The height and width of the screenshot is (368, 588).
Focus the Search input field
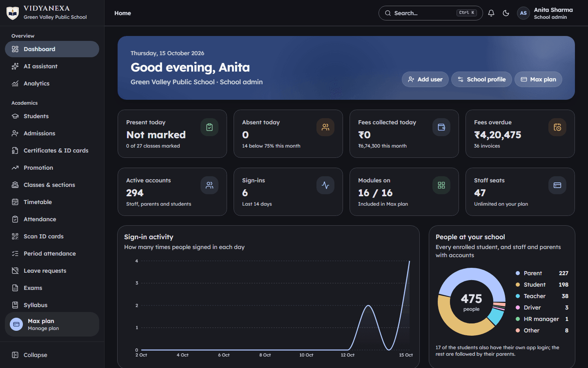point(430,13)
